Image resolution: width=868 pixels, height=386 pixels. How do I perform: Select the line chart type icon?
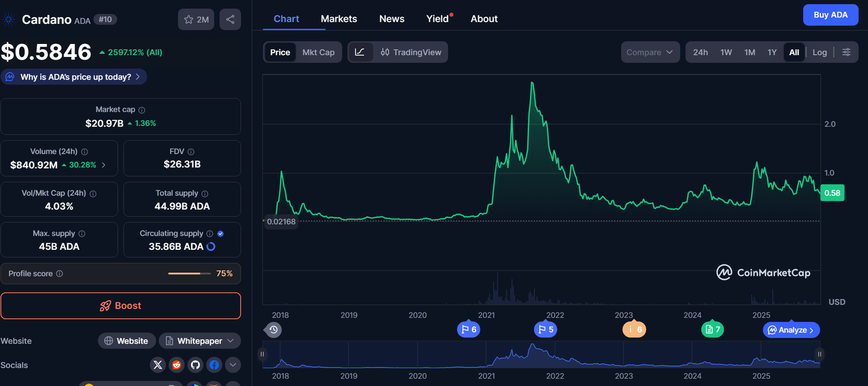point(360,52)
